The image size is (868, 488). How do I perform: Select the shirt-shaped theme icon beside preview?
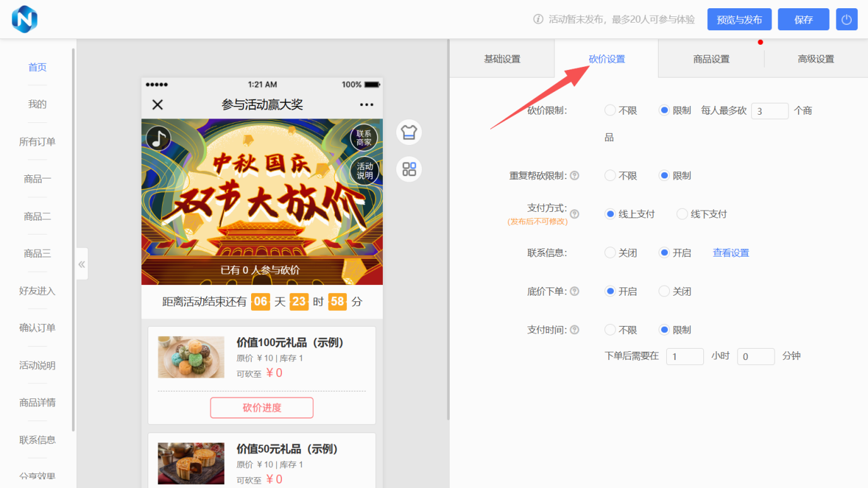(408, 132)
